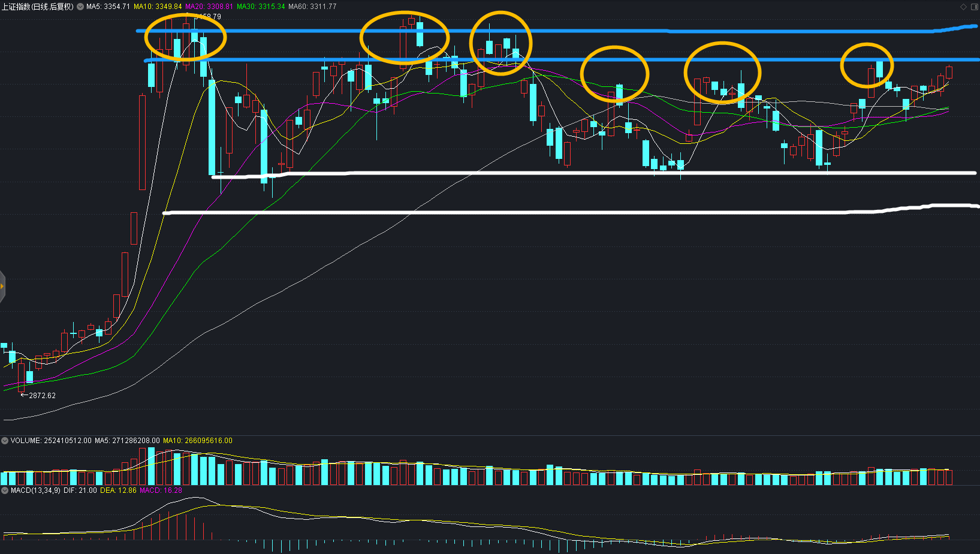Click the VOLUME: 252410512.00 readout
This screenshot has width=980, height=554.
click(x=51, y=441)
